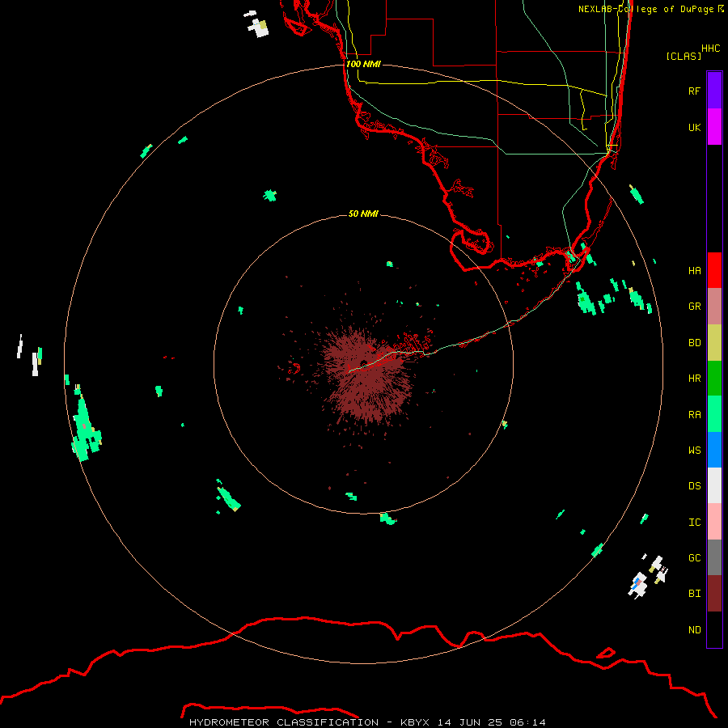Image resolution: width=728 pixels, height=728 pixels.
Task: Click the ND black legend swatch
Action: (714, 629)
